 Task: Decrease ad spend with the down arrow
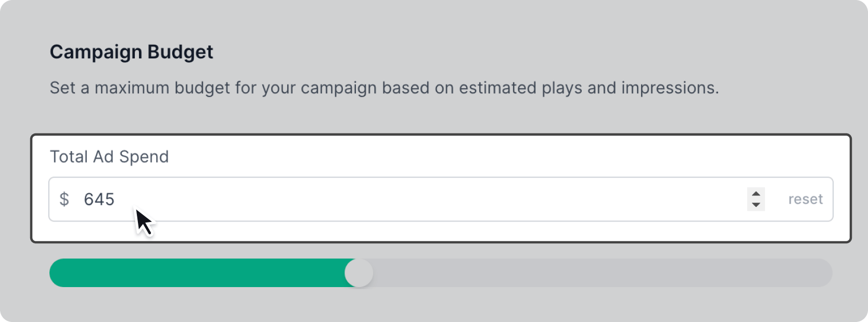[756, 205]
